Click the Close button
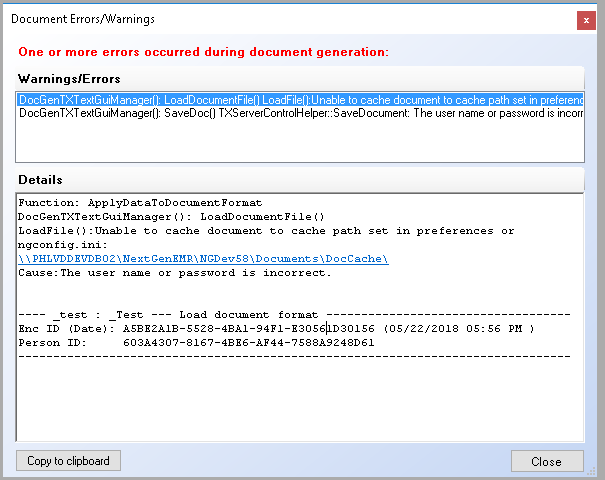 (x=547, y=461)
